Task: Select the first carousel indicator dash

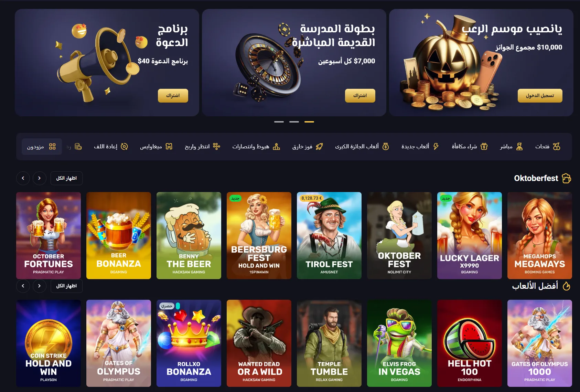Action: (x=279, y=122)
